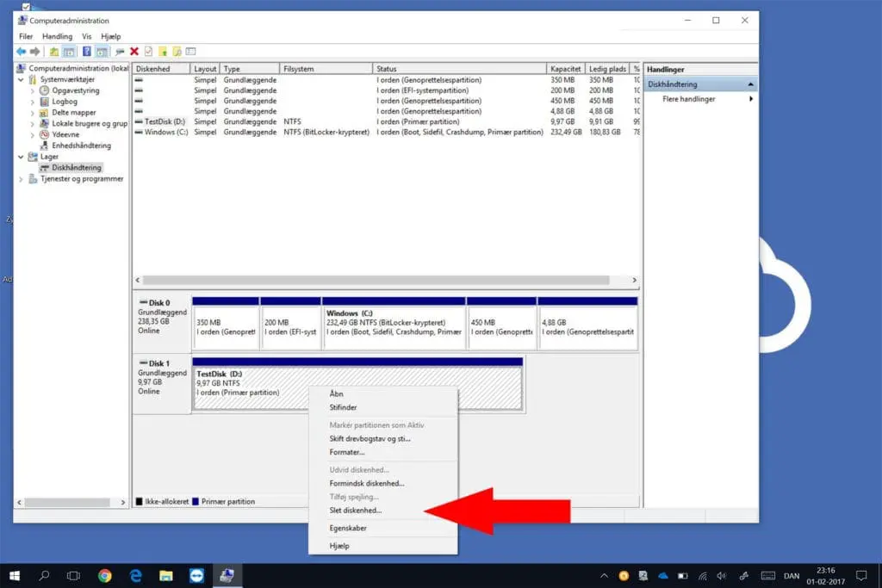Viewport: 882px width, 588px height.
Task: Click the back arrow toolbar icon
Action: [21, 52]
